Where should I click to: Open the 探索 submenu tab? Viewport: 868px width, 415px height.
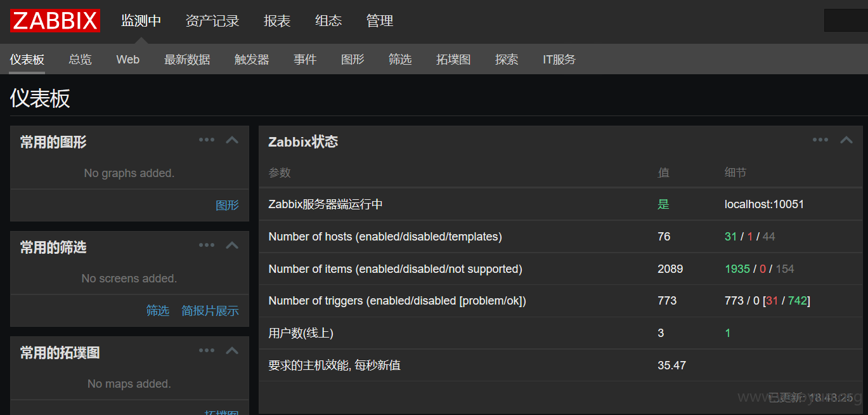tap(507, 60)
